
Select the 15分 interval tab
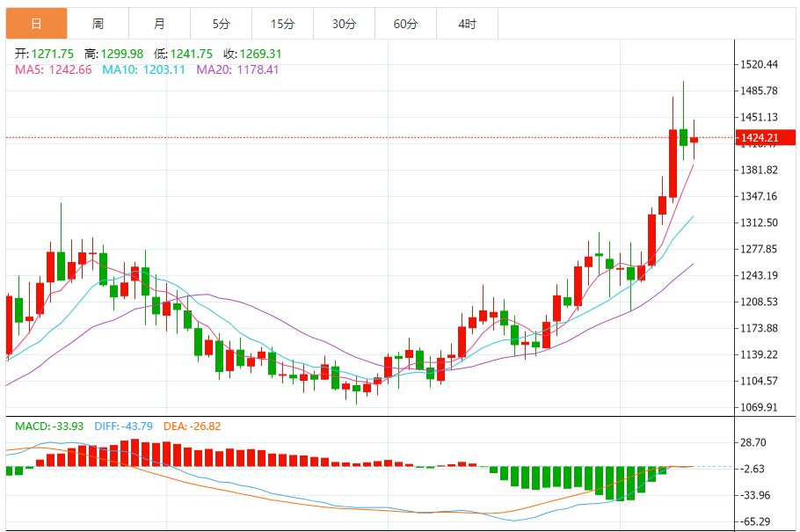[282, 24]
